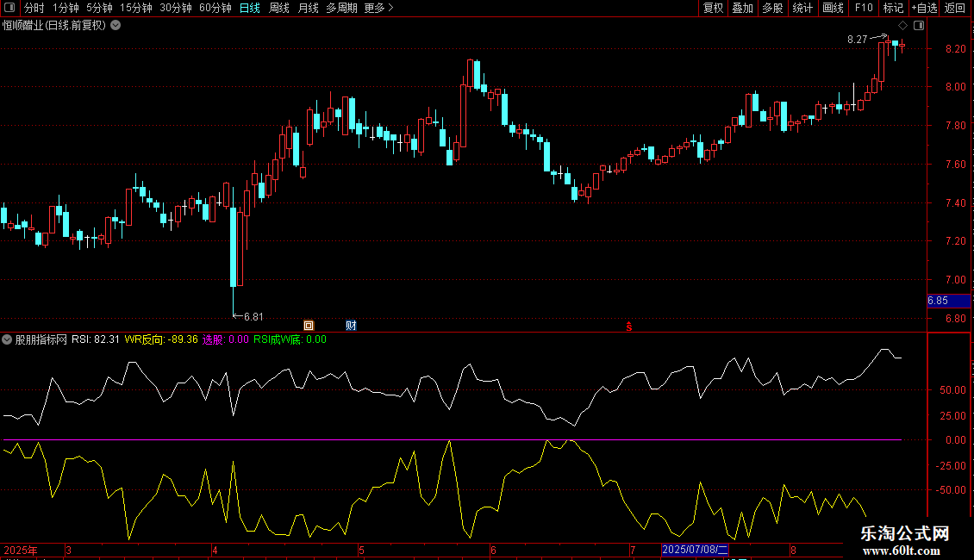Click the 8.20 price axis label
The width and height of the screenshot is (974, 560).
click(x=955, y=48)
